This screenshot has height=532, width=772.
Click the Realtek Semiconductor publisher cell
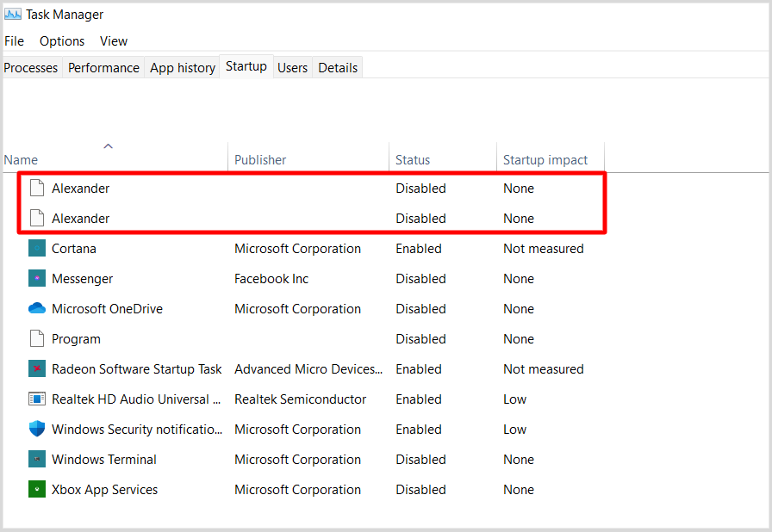pyautogui.click(x=301, y=399)
